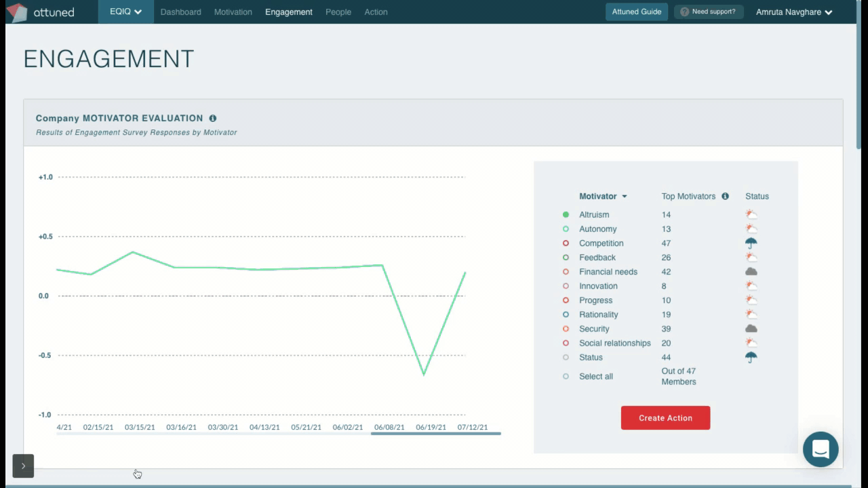Click Security cloud status icon

pyautogui.click(x=751, y=329)
